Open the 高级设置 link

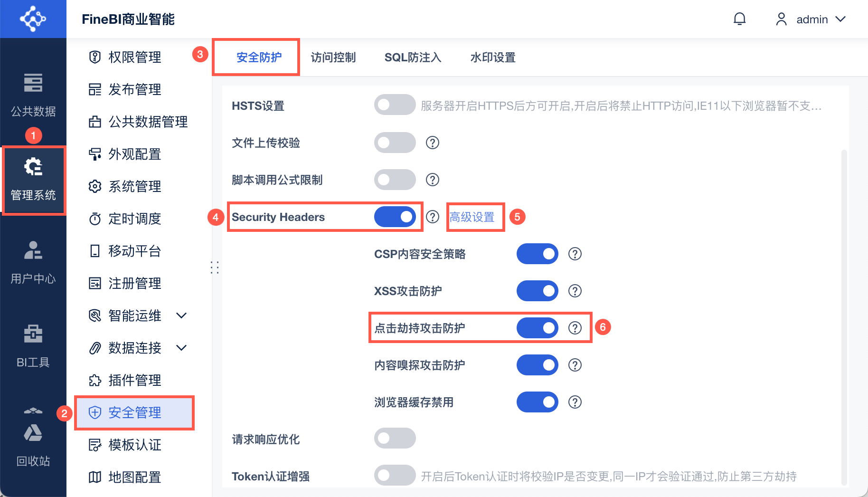pyautogui.click(x=472, y=217)
